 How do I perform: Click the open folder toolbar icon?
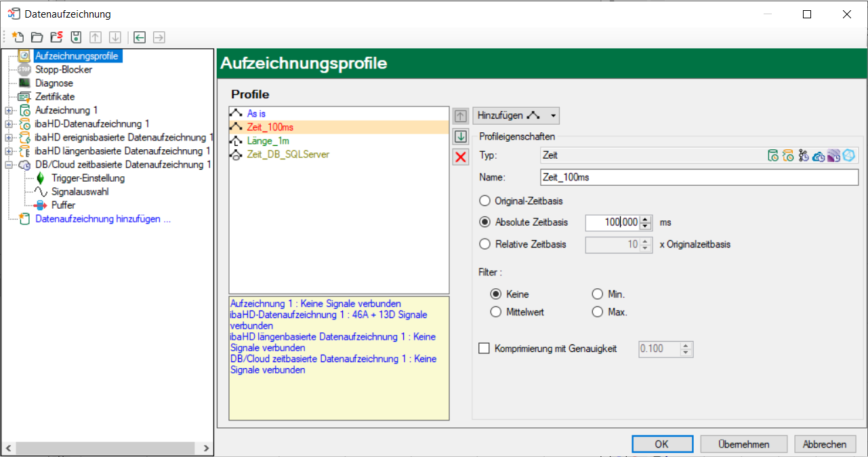click(x=37, y=37)
